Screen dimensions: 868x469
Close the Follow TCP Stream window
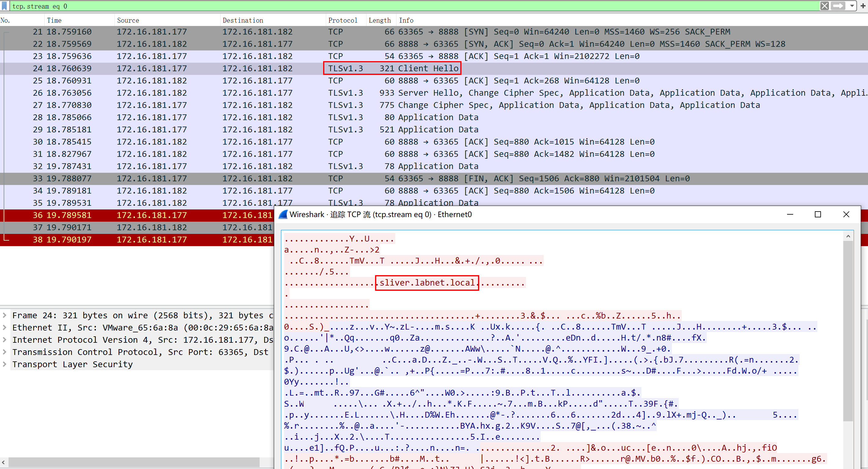click(846, 214)
